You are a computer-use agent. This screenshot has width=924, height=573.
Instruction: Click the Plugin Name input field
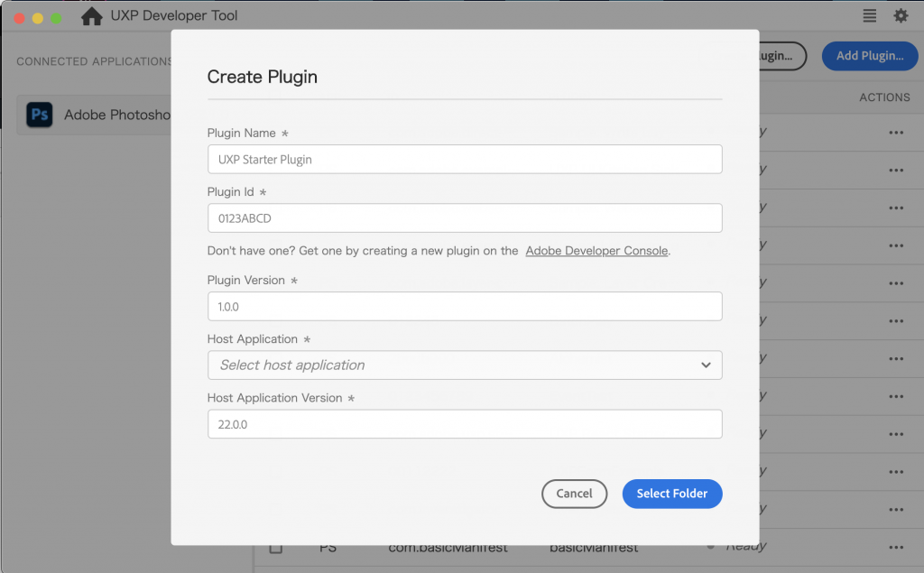click(x=465, y=159)
